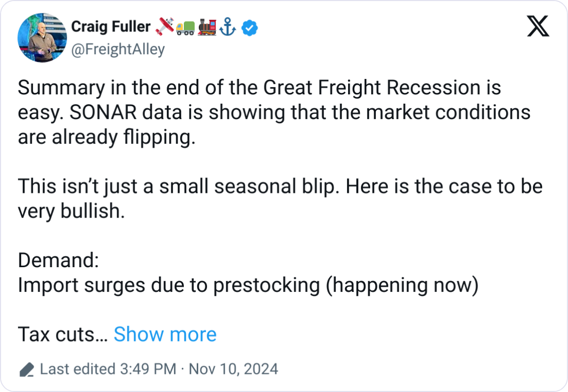Click the pencil edit history icon
The image size is (568, 392).
[26, 369]
